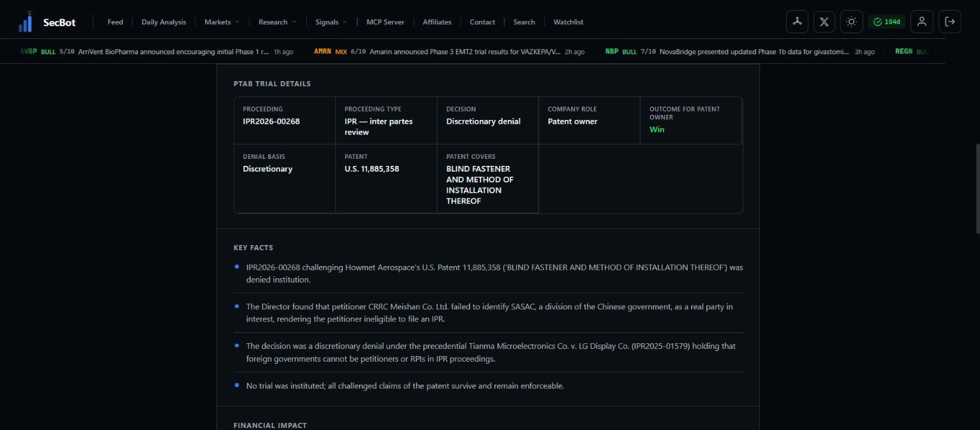980x430 pixels.
Task: Click the 'Patent owner' company role value
Action: click(572, 121)
